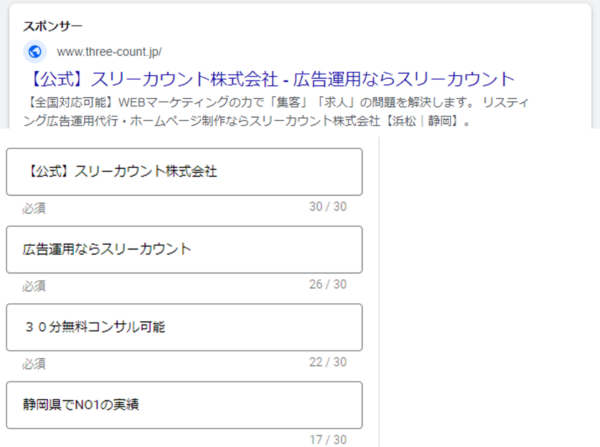Focus the 静岡県でNO1の実績 input field
Viewport: 600px width, 447px height.
(x=184, y=404)
